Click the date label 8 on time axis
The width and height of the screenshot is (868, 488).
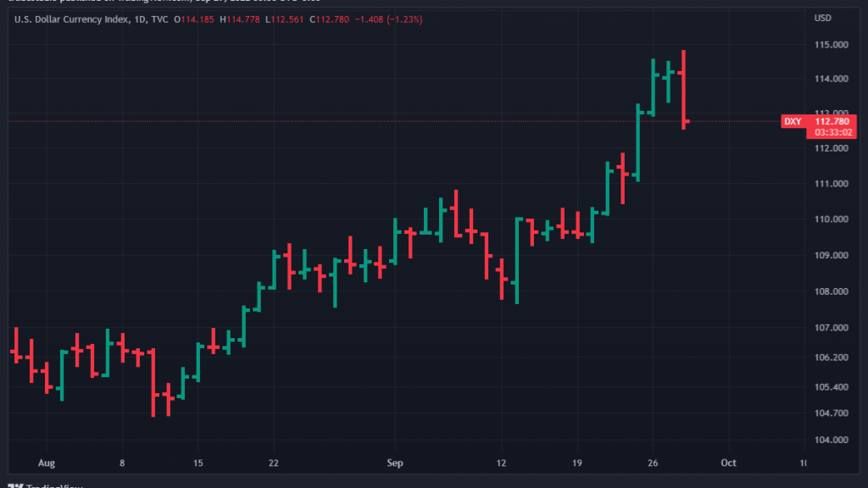122,463
